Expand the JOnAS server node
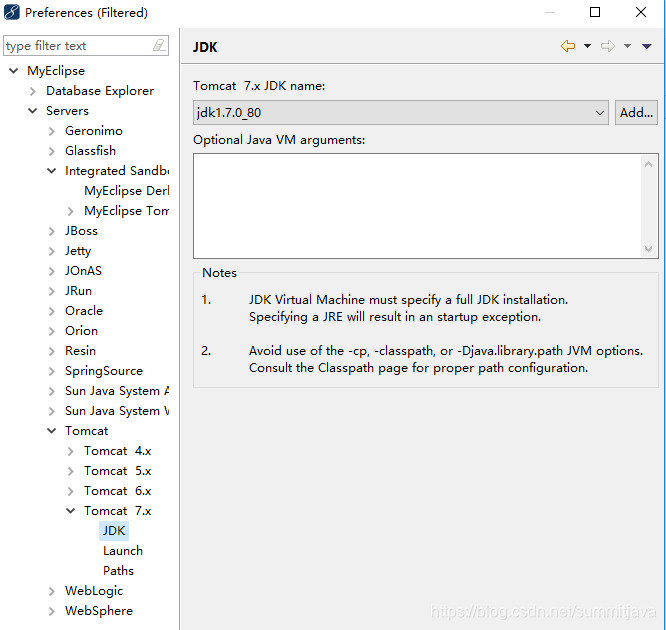 (51, 271)
